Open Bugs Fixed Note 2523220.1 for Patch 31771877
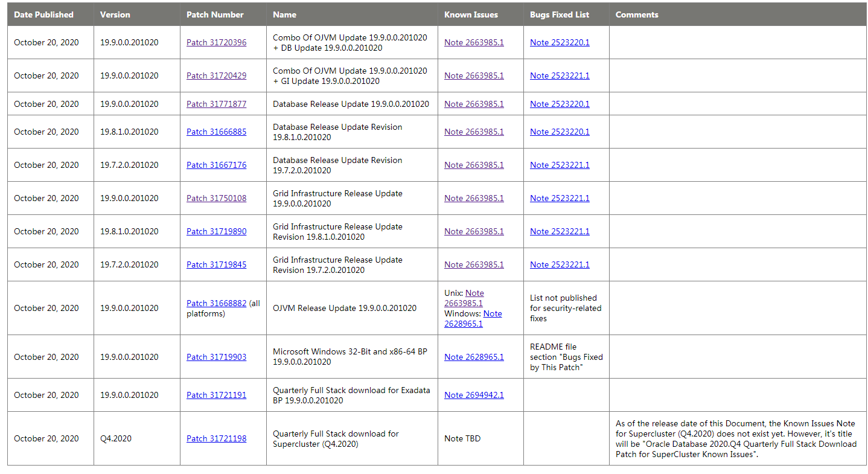Screen dimensions: 868x474 [560, 104]
